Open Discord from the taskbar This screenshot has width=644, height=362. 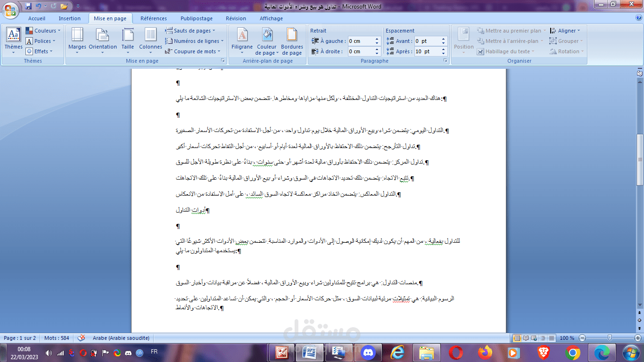click(x=368, y=353)
